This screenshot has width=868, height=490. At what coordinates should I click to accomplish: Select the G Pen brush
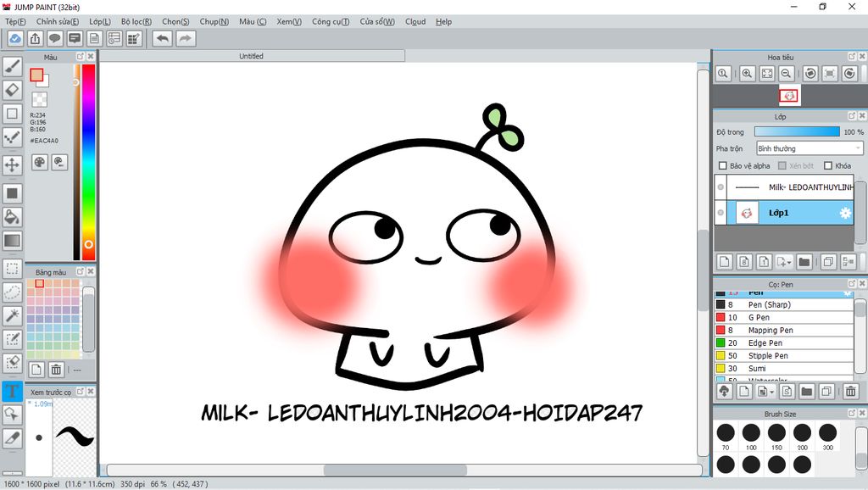784,317
